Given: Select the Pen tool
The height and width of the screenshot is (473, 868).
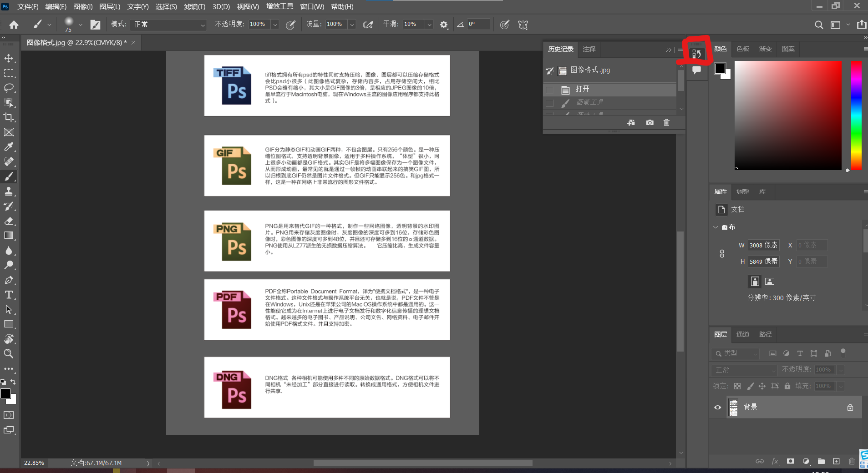Looking at the screenshot, I should click(9, 280).
